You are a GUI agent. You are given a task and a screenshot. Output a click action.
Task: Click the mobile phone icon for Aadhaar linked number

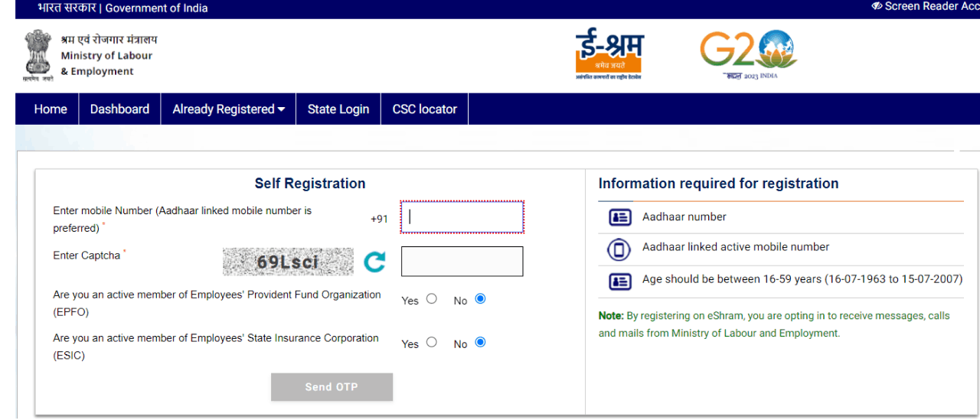[620, 249]
